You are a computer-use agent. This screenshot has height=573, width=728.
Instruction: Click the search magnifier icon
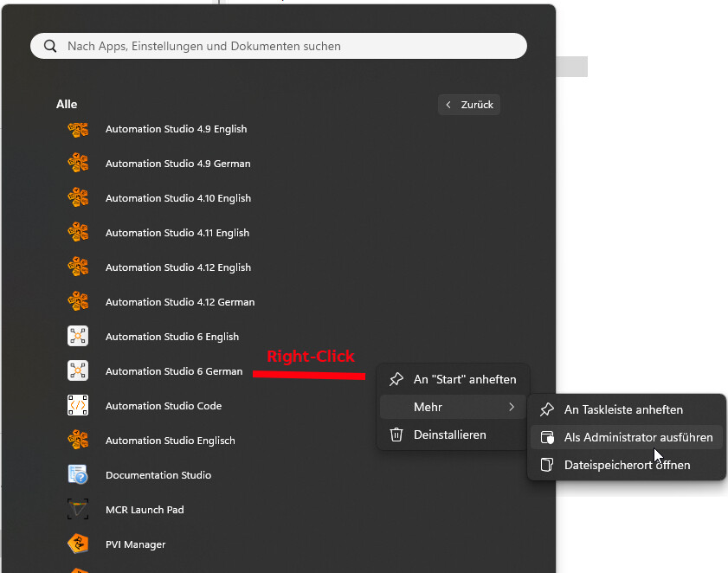50,46
